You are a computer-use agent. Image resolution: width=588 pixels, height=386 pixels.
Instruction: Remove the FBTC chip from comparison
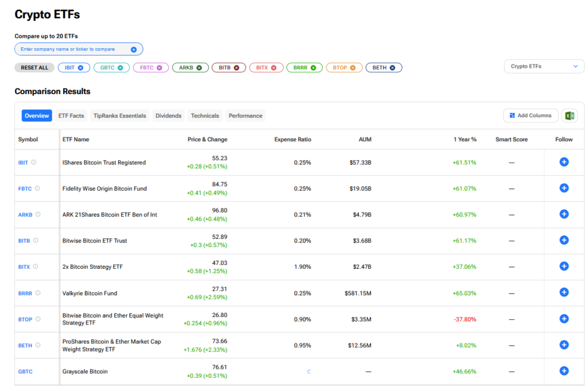coord(160,68)
